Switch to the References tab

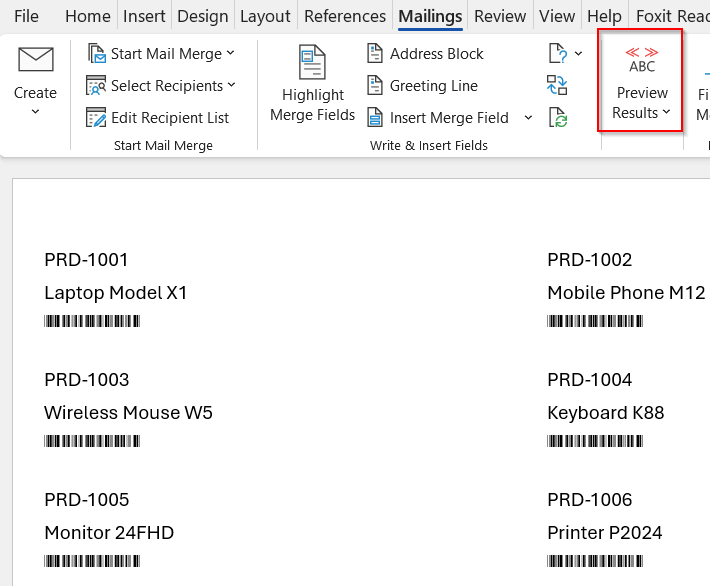[x=345, y=16]
